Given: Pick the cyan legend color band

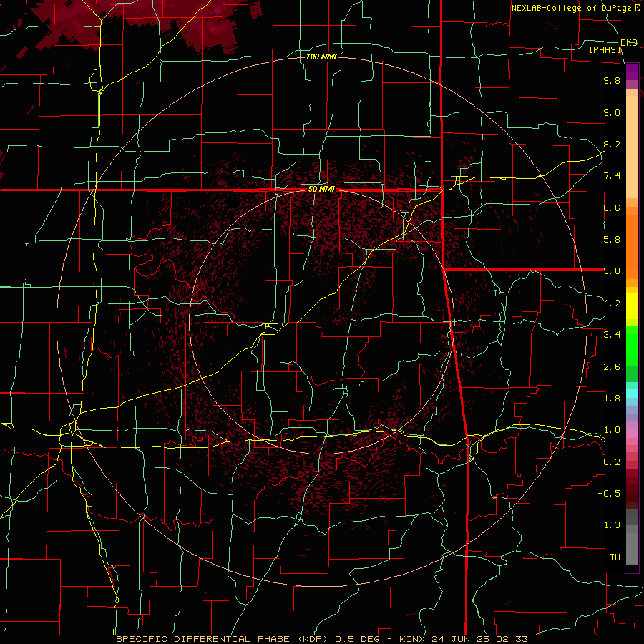Looking at the screenshot, I should point(632,394).
